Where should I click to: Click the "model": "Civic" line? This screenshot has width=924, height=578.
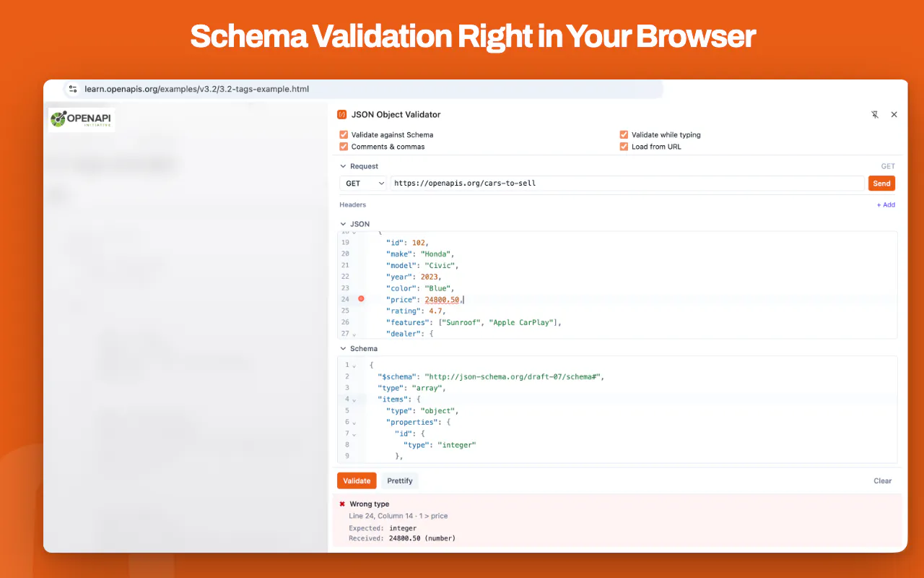(422, 265)
